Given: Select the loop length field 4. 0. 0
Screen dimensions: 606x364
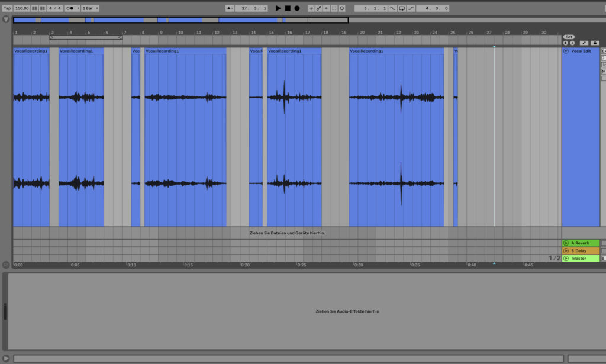Looking at the screenshot, I should [x=433, y=8].
